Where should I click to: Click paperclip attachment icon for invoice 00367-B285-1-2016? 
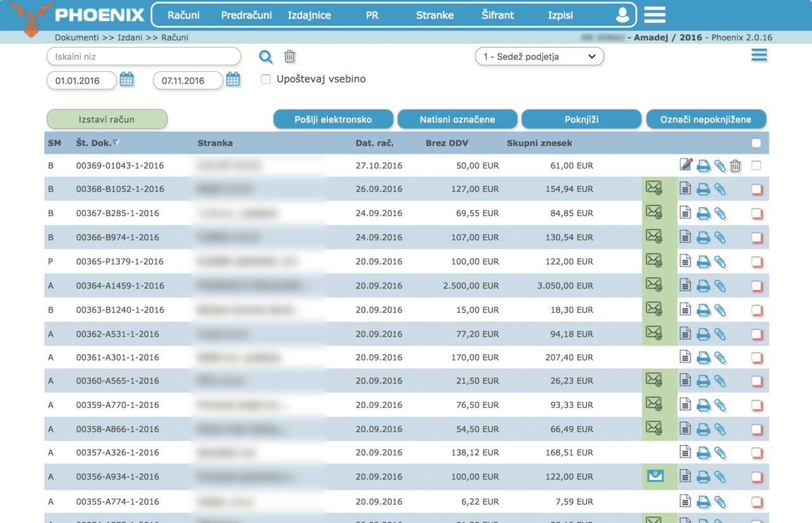click(x=720, y=213)
